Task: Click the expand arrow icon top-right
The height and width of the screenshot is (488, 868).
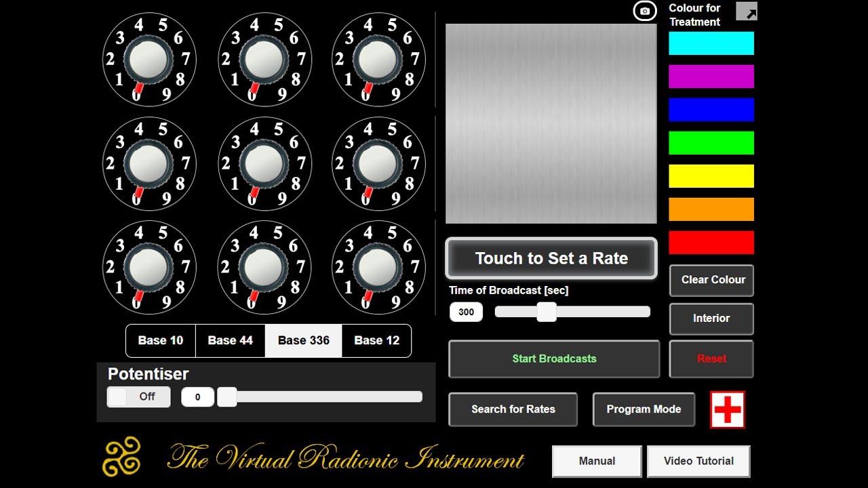Action: click(747, 12)
